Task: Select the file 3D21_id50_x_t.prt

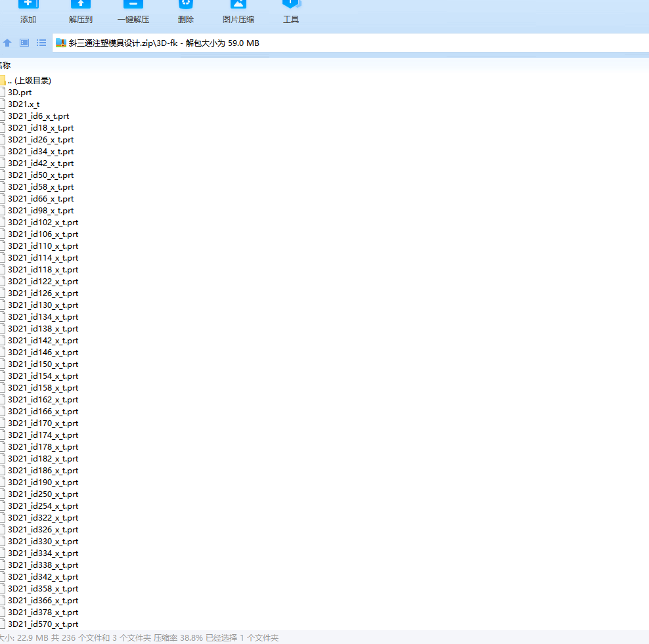Action: coord(41,175)
